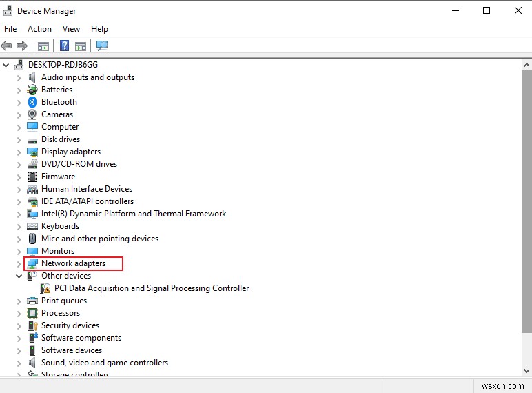Image resolution: width=532 pixels, height=393 pixels.
Task: Select the Human Interface Devices label
Action: (87, 189)
